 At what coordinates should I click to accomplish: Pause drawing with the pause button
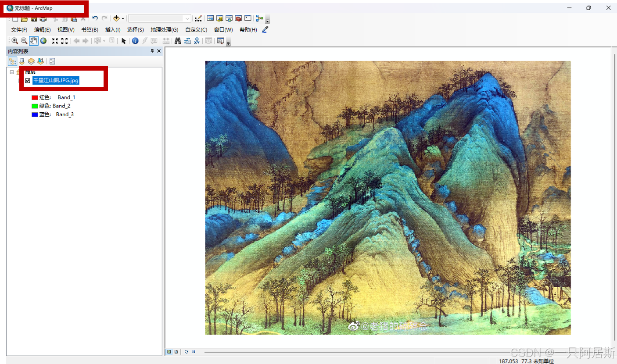(194, 352)
